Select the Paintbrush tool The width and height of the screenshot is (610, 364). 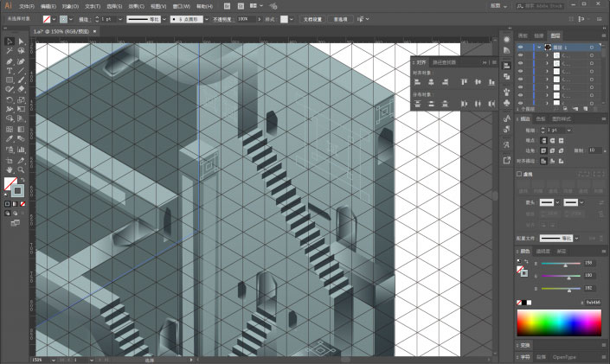click(21, 80)
